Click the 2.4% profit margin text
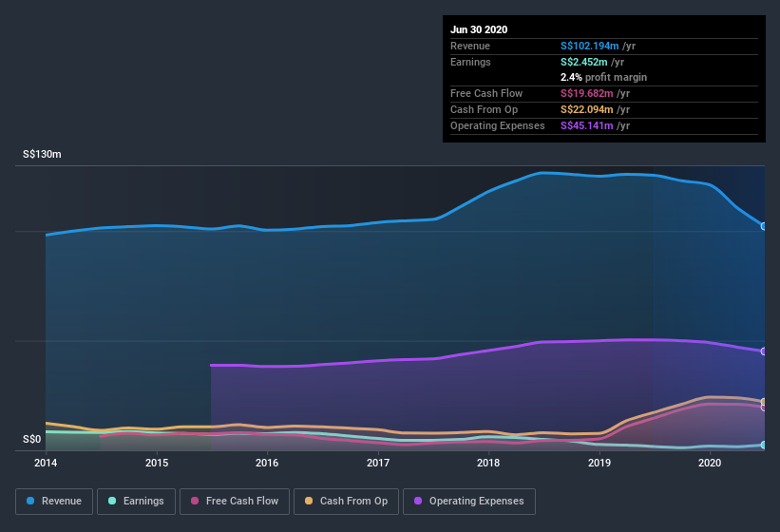This screenshot has width=780, height=532. pyautogui.click(x=603, y=77)
